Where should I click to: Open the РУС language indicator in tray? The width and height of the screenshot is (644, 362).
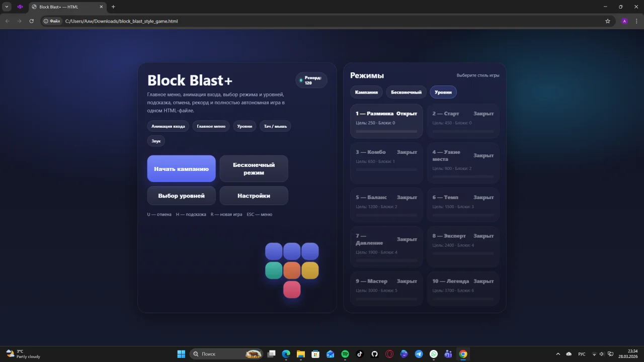(x=582, y=354)
